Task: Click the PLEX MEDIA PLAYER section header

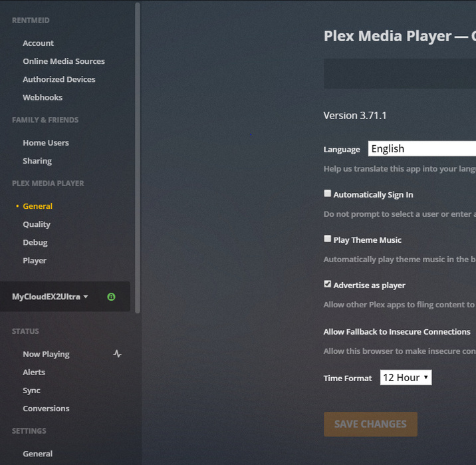Action: click(48, 184)
